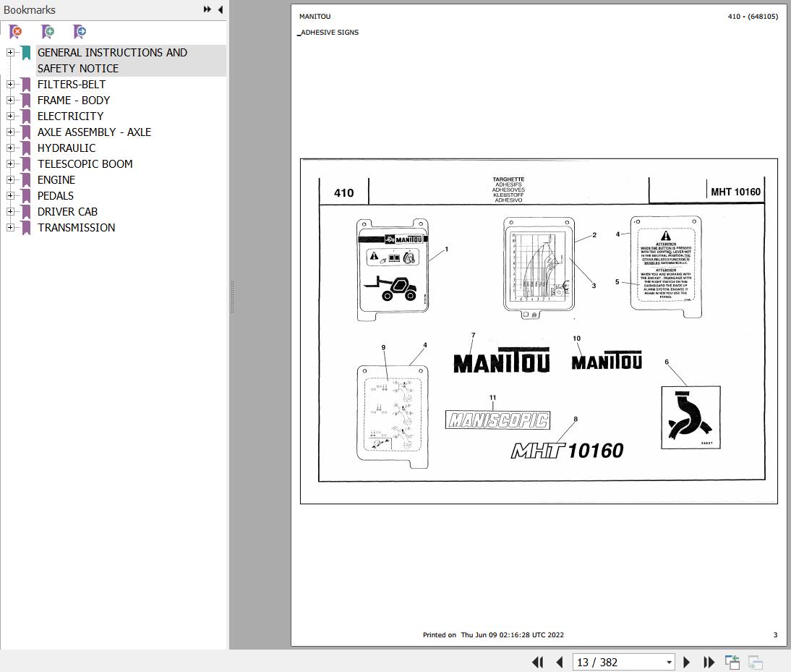Viewport: 791px width, 672px height.
Task: Click the go to bookmark icon
Action: 80,32
